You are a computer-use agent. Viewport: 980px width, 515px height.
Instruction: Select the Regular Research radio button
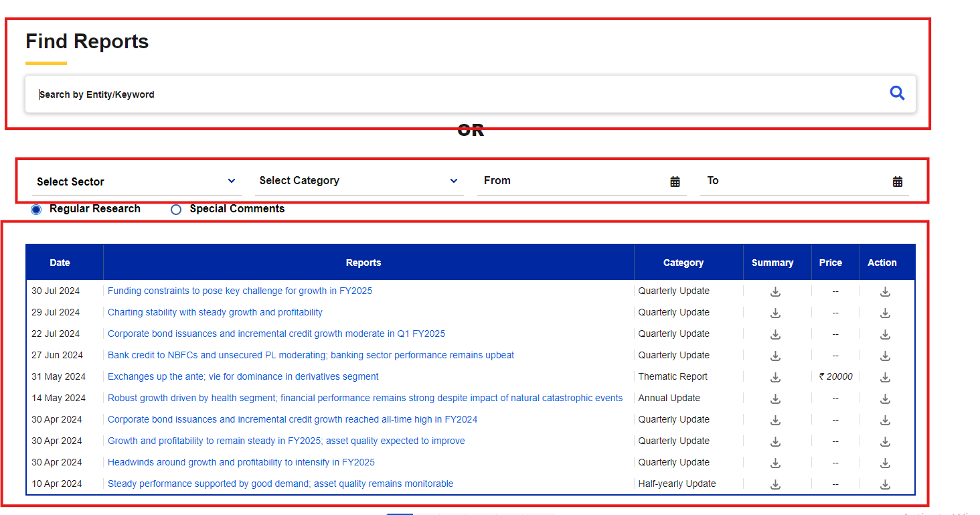click(x=36, y=210)
